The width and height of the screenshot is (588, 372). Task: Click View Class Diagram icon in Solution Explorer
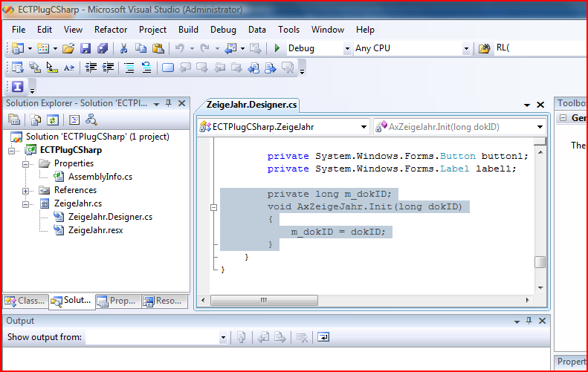click(91, 120)
